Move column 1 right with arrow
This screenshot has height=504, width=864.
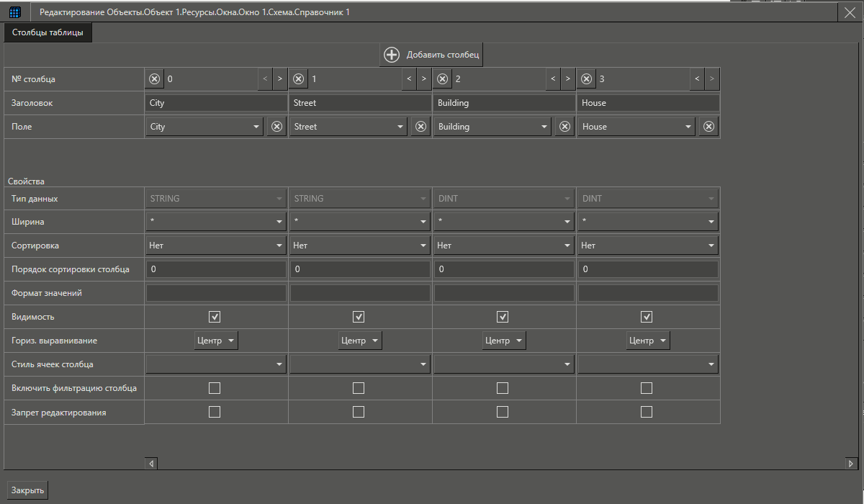[423, 79]
